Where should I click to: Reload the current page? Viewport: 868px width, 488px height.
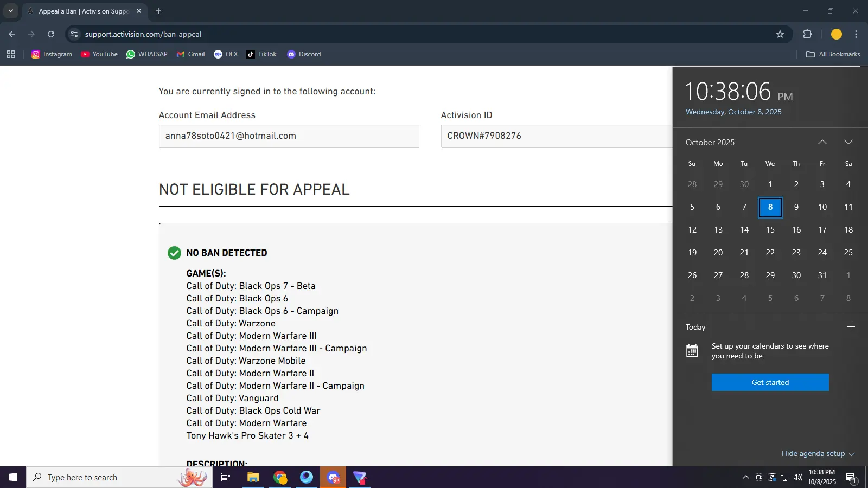pyautogui.click(x=51, y=34)
